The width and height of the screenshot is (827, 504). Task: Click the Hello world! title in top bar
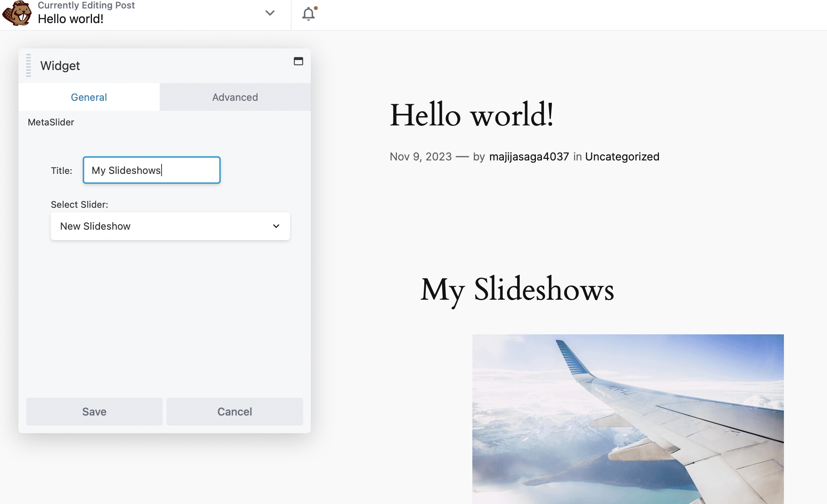pyautogui.click(x=71, y=19)
